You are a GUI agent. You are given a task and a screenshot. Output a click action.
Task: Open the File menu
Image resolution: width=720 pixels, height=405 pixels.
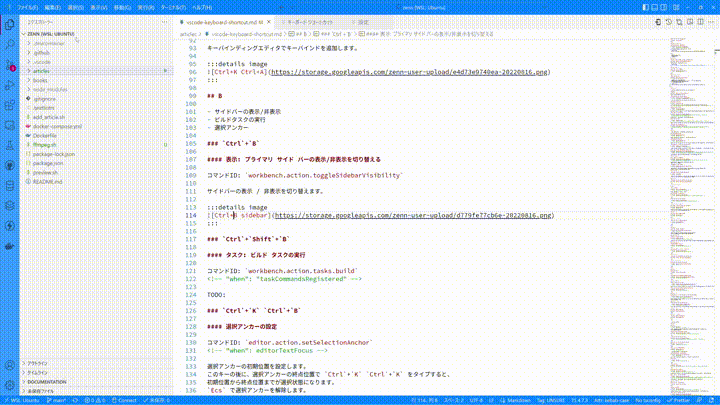[28, 7]
